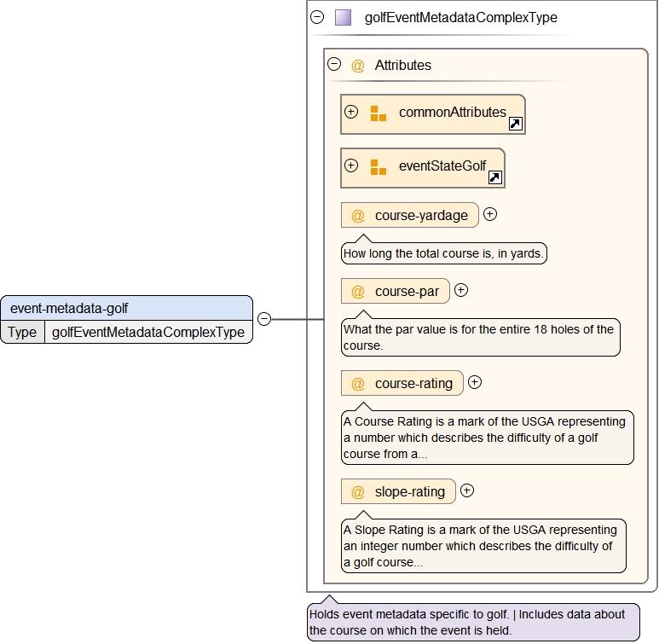659x644 pixels.
Task: Expand the course-yardage attribute details
Action: [x=490, y=215]
